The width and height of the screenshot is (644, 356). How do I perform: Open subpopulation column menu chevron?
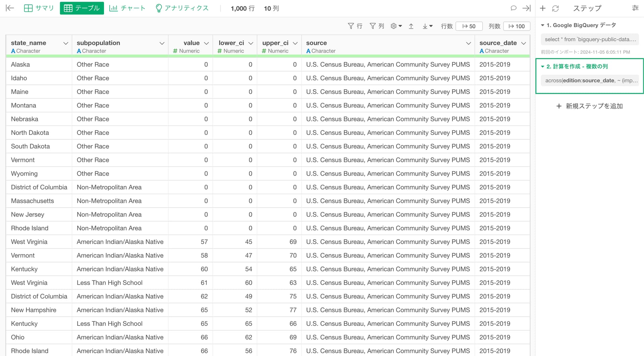[x=162, y=43]
